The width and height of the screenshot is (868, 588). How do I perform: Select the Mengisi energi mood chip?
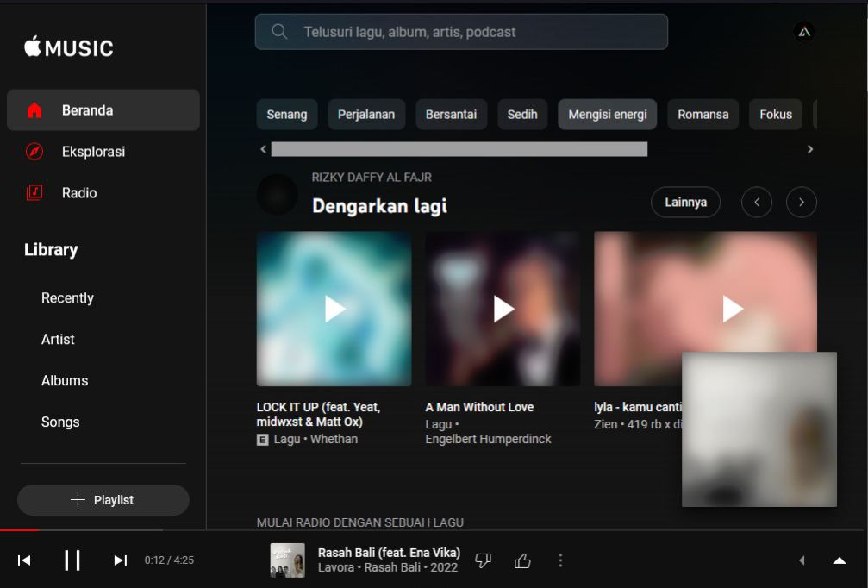point(608,115)
